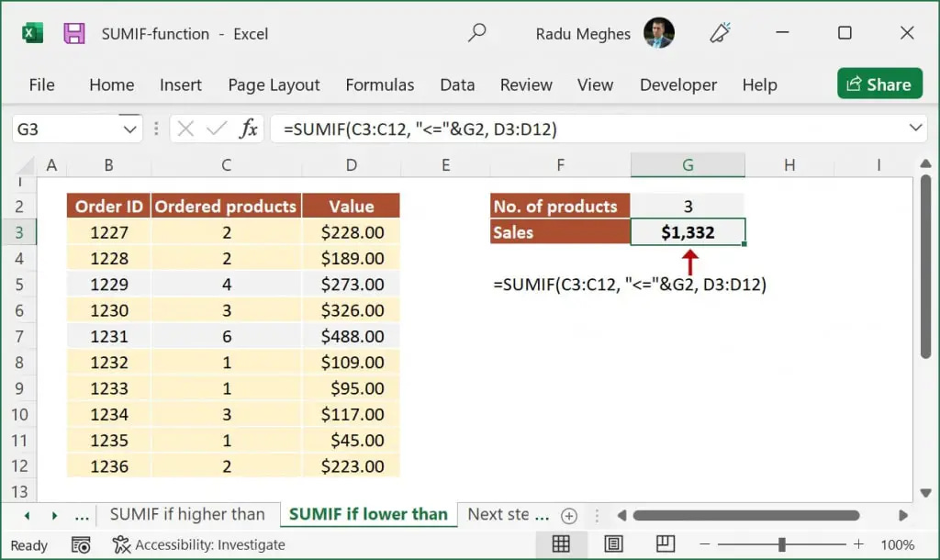The image size is (940, 560).
Task: Select row 7 header
Action: [x=19, y=336]
